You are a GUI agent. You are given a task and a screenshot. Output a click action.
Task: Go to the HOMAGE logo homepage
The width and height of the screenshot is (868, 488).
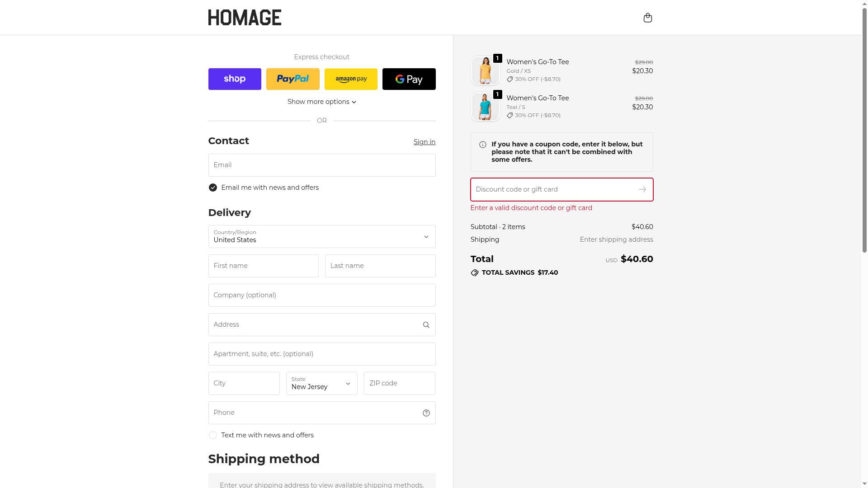(245, 18)
